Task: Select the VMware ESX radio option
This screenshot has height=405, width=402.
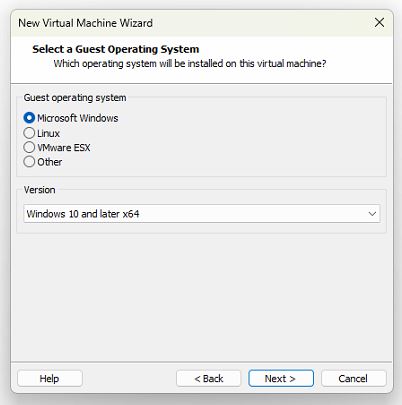Action: (x=29, y=147)
